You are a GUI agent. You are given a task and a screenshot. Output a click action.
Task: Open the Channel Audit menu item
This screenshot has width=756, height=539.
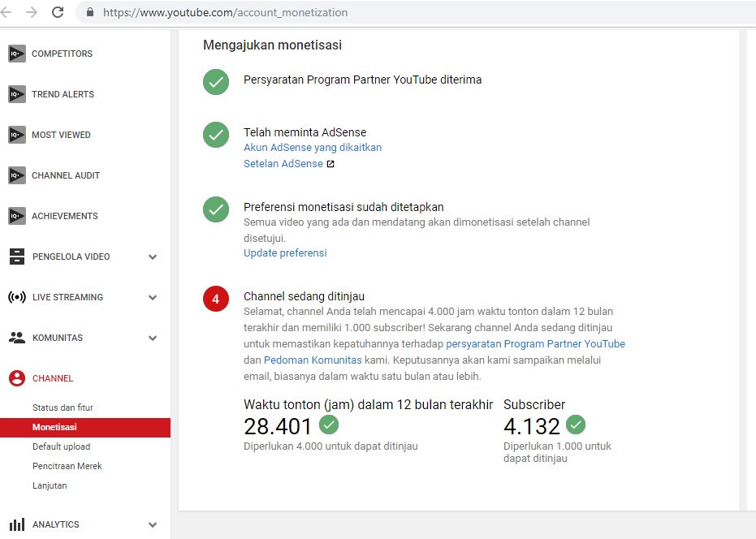click(66, 175)
